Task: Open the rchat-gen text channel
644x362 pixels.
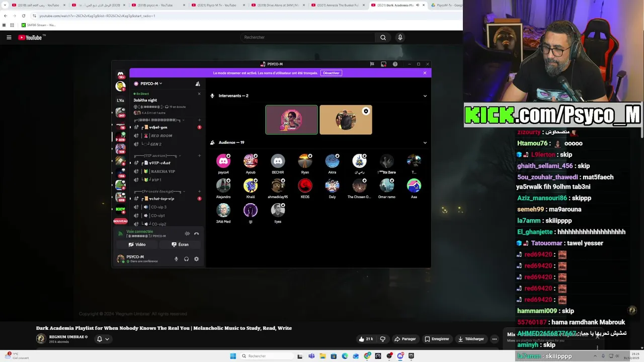Action: pos(167,127)
